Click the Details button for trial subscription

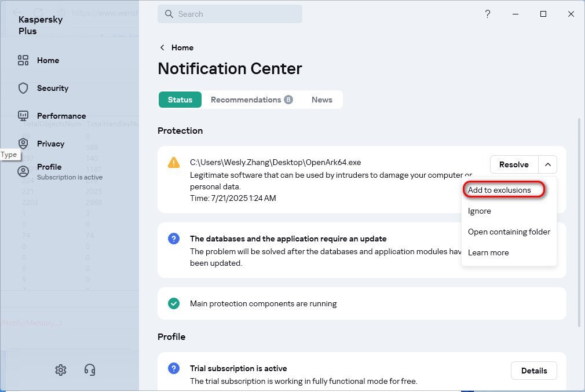click(534, 371)
